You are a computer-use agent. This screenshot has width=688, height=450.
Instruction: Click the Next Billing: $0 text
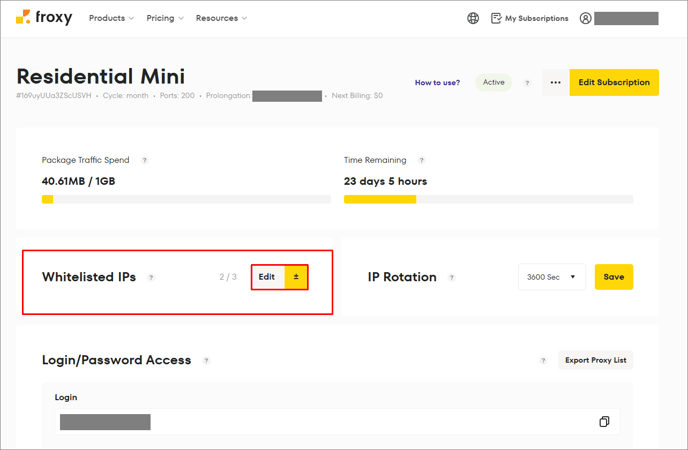coord(357,96)
